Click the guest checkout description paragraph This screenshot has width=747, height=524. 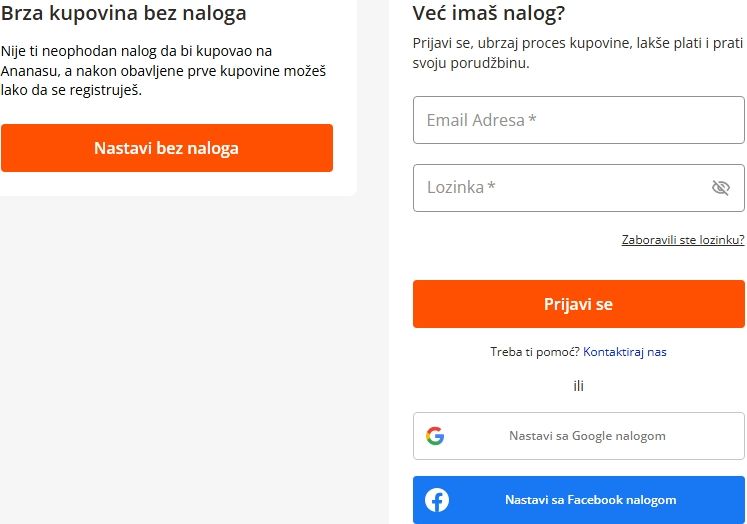164,70
